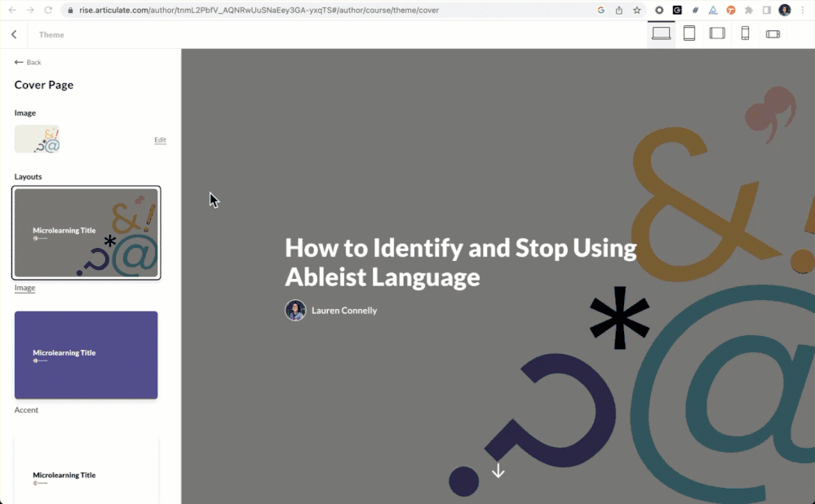Switch to tablet landscape preview

[x=717, y=33]
